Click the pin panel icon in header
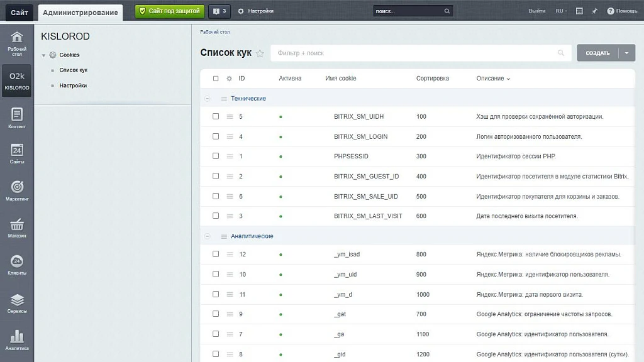The height and width of the screenshot is (362, 644). pos(594,11)
